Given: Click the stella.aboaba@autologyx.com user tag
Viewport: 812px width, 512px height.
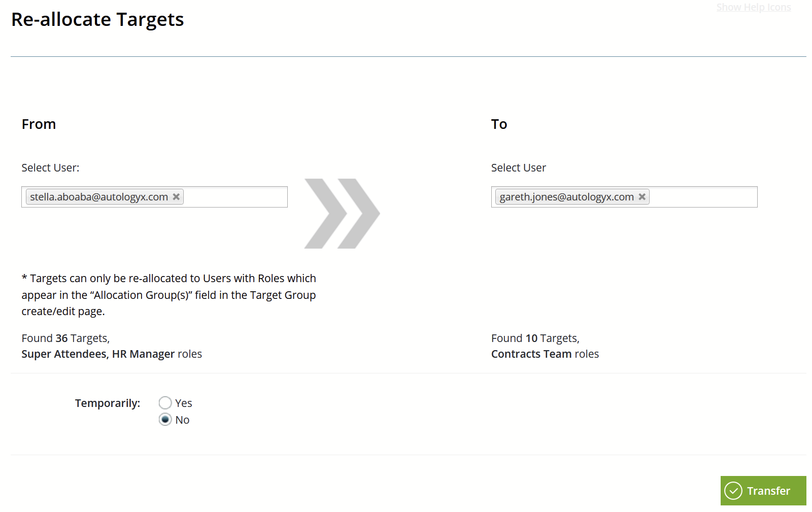Looking at the screenshot, I should click(99, 197).
